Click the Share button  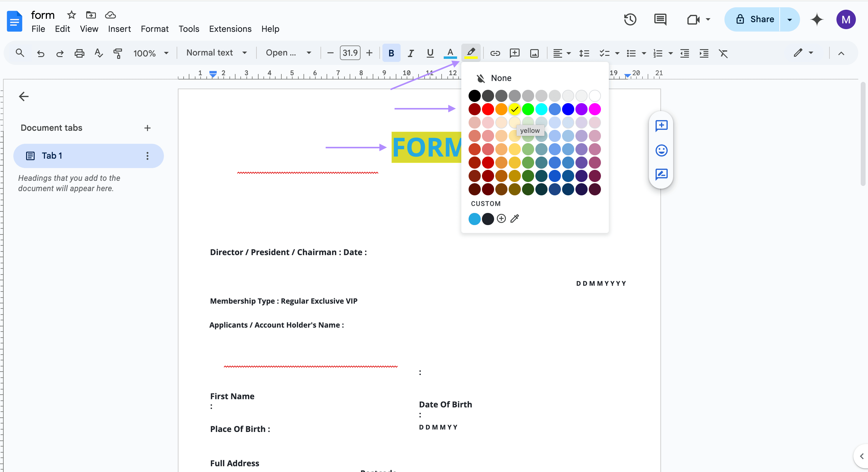[x=752, y=19]
